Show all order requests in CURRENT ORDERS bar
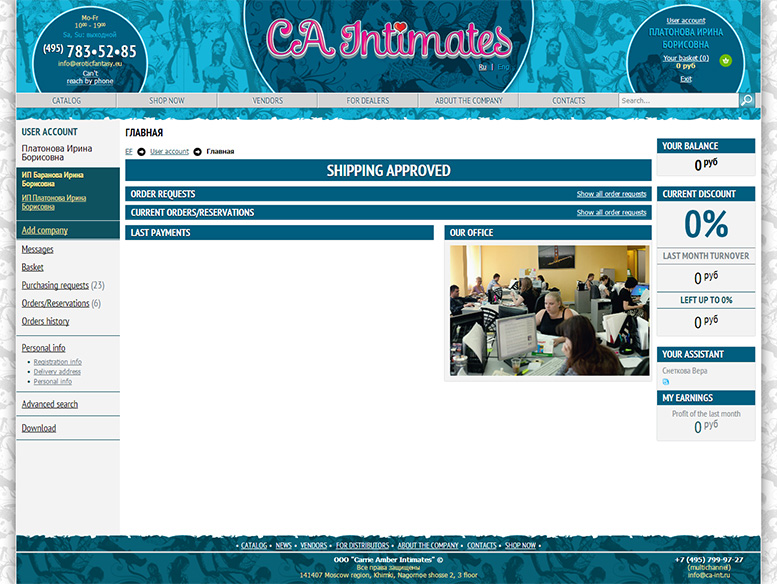 [611, 212]
